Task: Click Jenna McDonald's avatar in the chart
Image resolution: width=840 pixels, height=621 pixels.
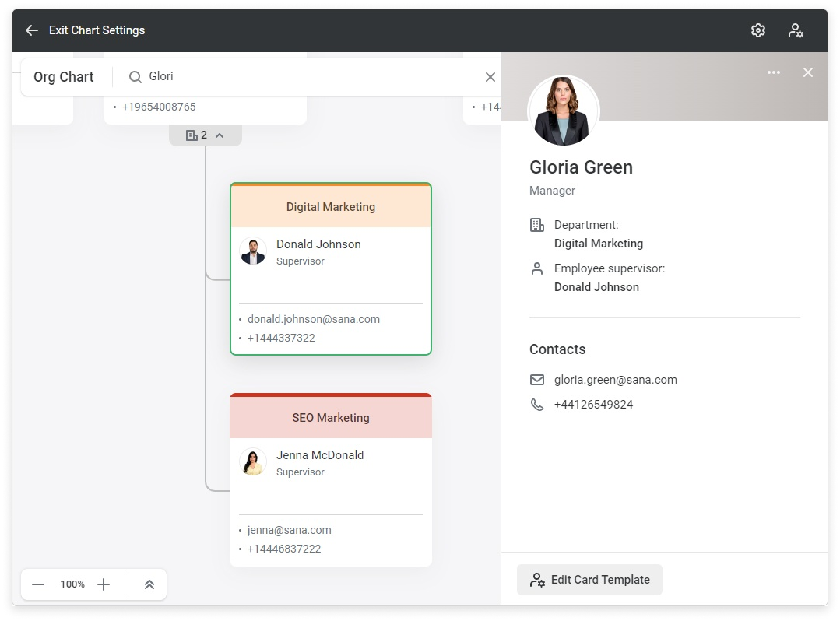Action: point(253,462)
